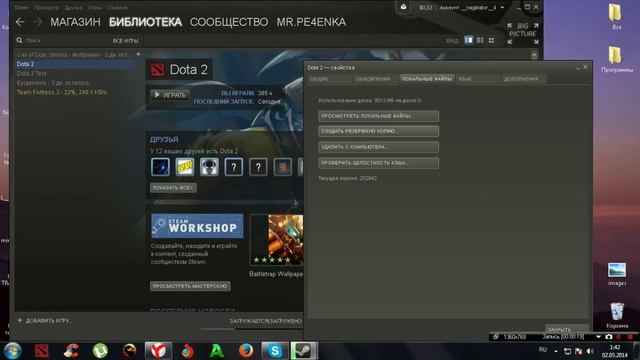This screenshot has height=360, width=640.
Task: Click ПРОСМОТРЕТЬ МАСТЕРСКУЮ button
Action: coord(190,286)
